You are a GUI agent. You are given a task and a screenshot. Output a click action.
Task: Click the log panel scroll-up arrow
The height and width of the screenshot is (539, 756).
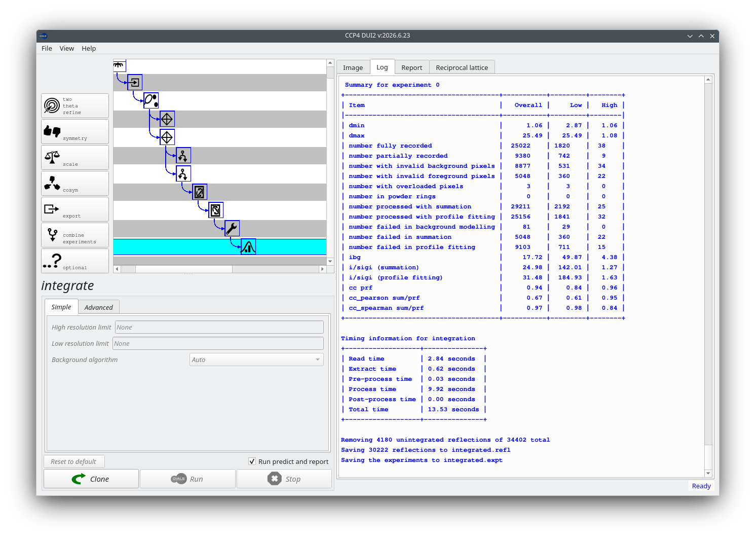[x=708, y=80]
